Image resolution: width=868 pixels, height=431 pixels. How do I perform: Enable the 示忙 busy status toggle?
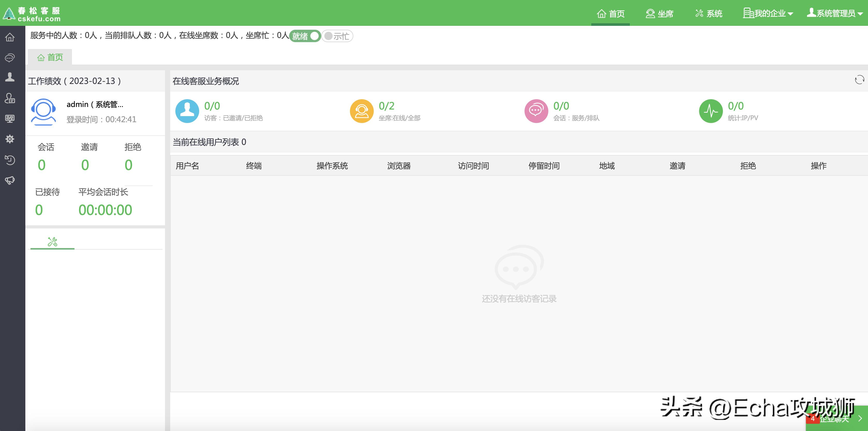coord(337,36)
